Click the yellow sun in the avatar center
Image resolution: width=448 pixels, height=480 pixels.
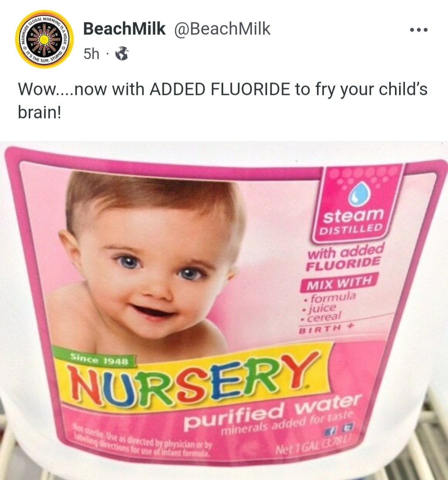click(44, 39)
